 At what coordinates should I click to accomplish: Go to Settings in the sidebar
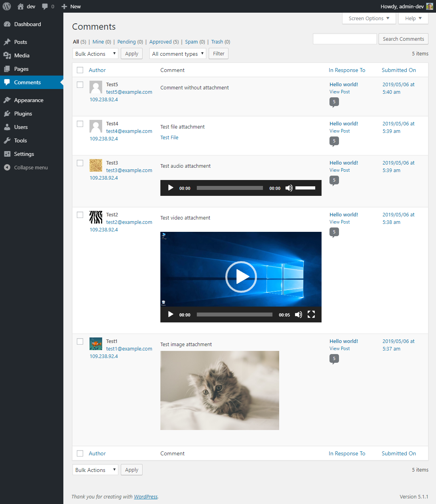coord(24,154)
